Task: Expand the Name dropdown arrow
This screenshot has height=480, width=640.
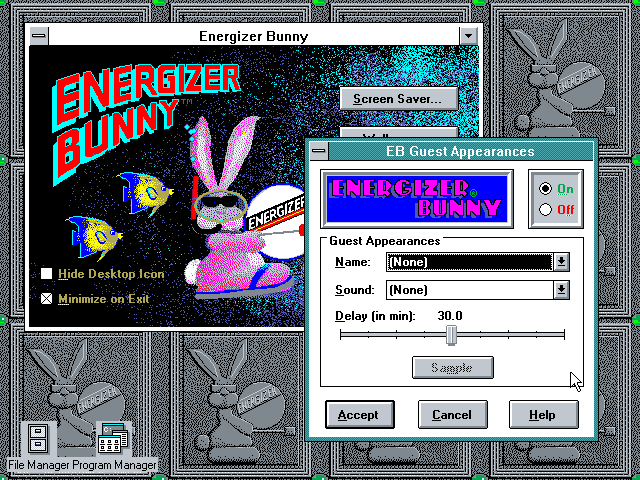Action: pos(561,262)
